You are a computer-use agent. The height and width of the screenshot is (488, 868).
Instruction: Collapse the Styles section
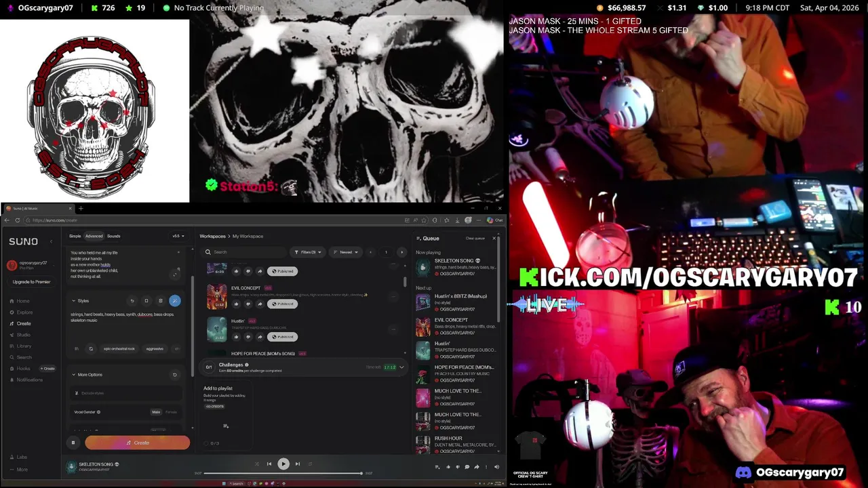pos(73,301)
